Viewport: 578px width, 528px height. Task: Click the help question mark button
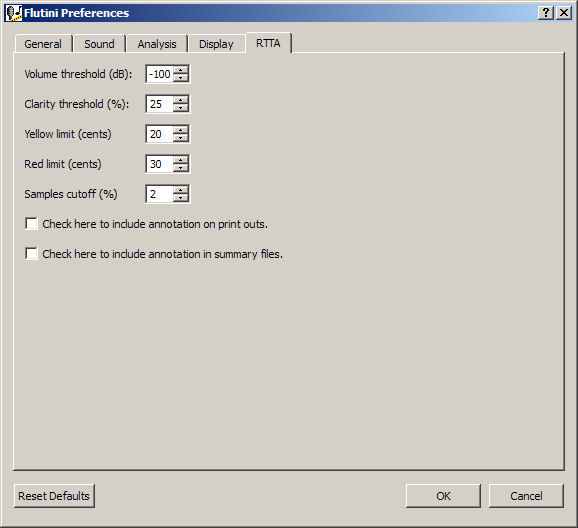(546, 13)
